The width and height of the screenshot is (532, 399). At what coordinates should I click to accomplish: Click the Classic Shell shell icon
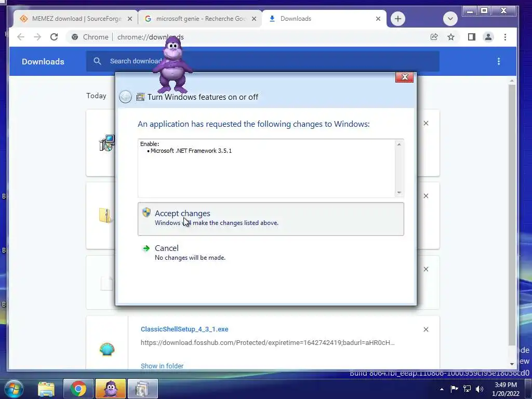pos(107,349)
